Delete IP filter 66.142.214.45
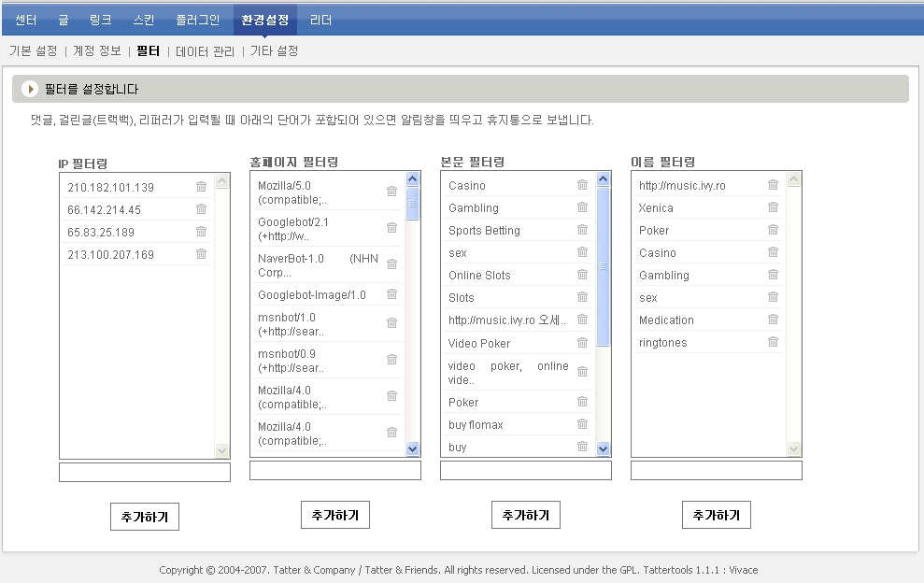 point(201,208)
